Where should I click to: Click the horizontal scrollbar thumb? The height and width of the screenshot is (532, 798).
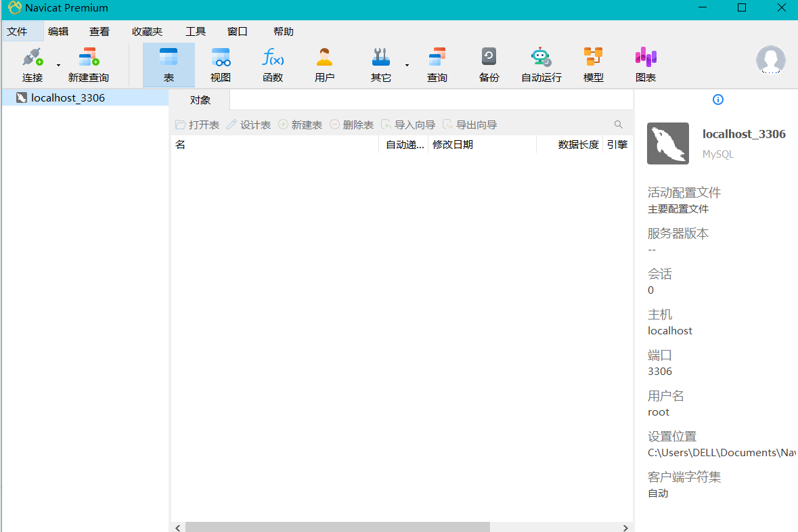point(338,527)
